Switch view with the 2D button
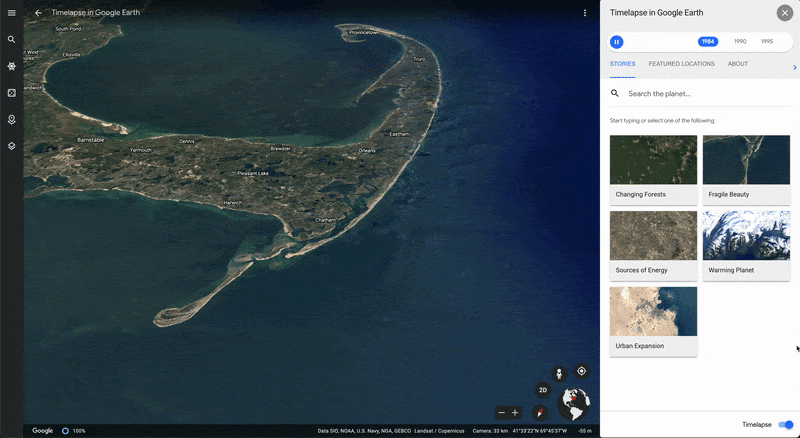 (543, 390)
